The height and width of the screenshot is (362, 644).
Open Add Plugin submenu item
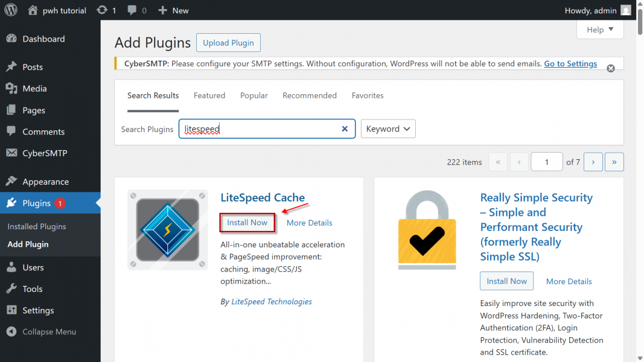pos(28,244)
